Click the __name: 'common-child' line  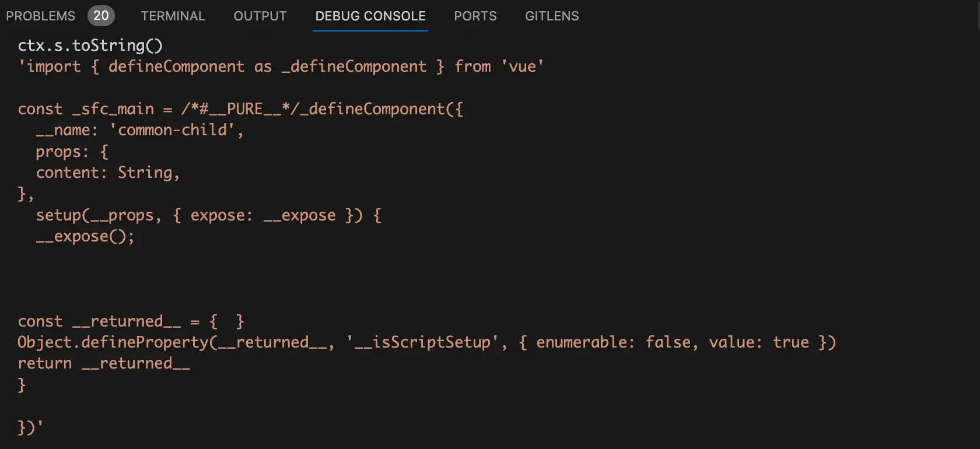tap(139, 130)
